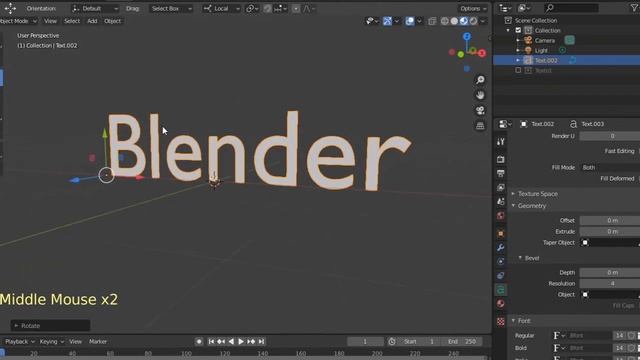Select solid viewport shading

pyautogui.click(x=454, y=21)
